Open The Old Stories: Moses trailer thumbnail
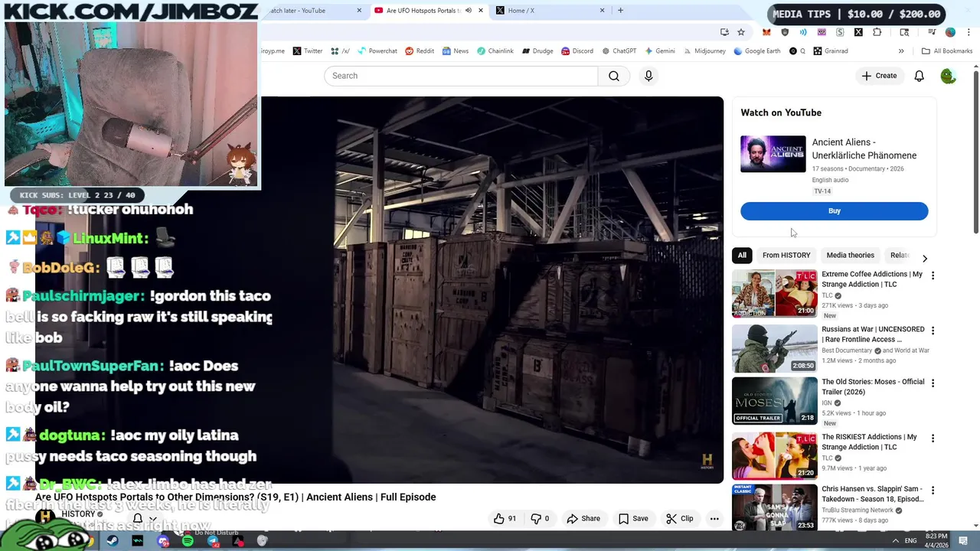This screenshot has height=551, width=980. [774, 400]
